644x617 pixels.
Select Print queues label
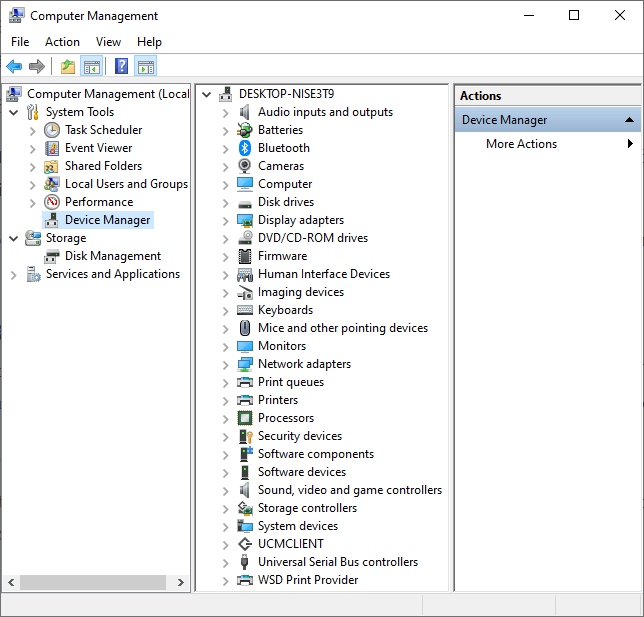[291, 382]
